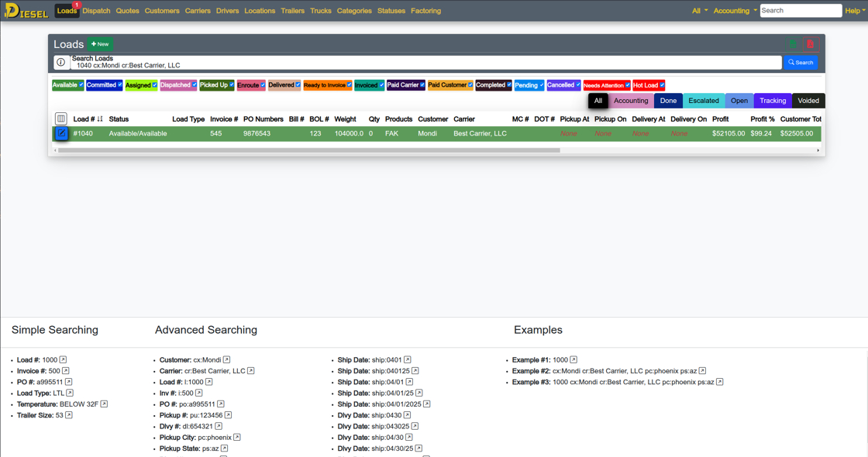The image size is (868, 457).
Task: Uncheck the Committed status filter
Action: pos(119,84)
